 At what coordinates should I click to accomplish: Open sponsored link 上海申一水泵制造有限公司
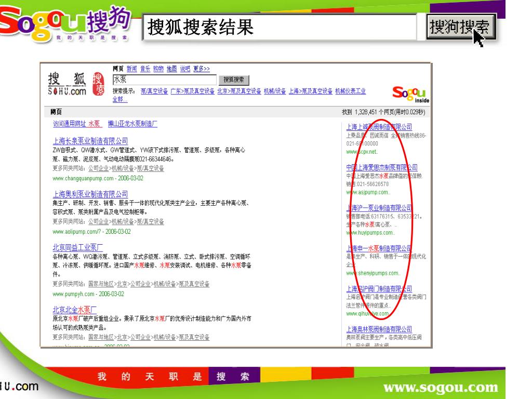coord(379,248)
